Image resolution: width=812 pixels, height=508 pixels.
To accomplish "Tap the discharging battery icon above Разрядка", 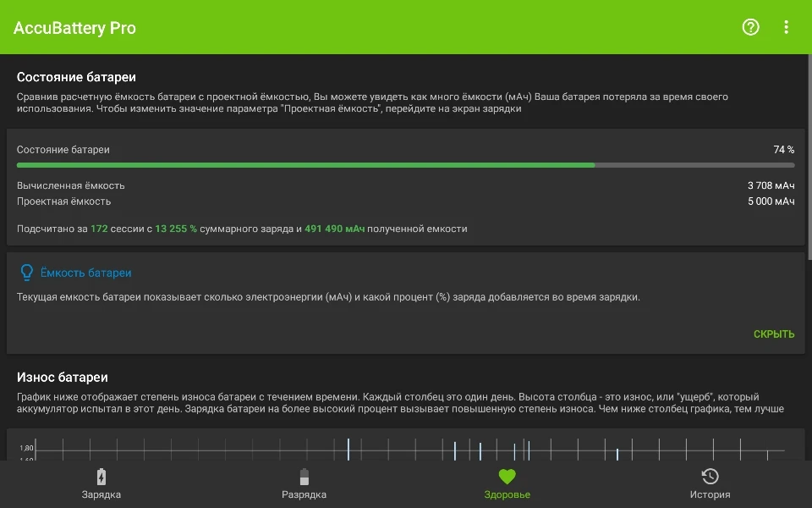I will (304, 477).
